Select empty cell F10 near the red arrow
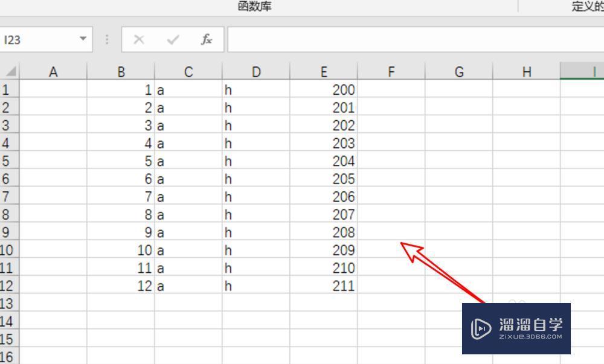This screenshot has width=604, height=364. [x=391, y=250]
